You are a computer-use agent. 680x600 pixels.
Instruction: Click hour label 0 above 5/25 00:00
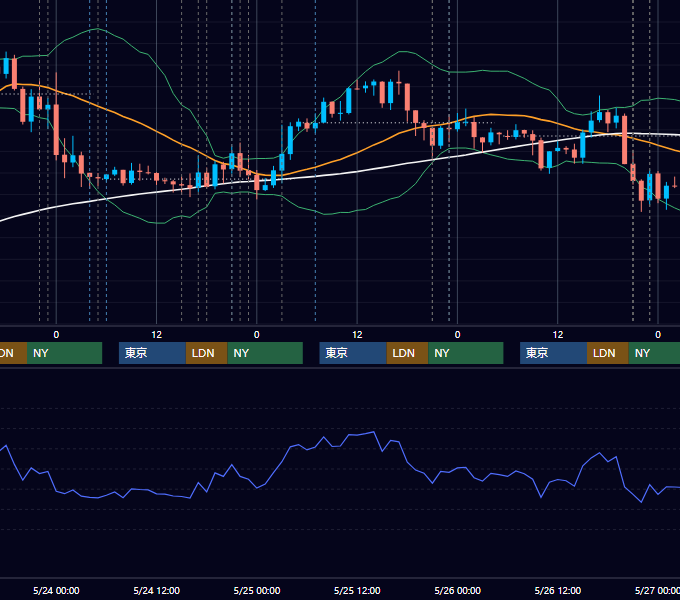coord(257,335)
